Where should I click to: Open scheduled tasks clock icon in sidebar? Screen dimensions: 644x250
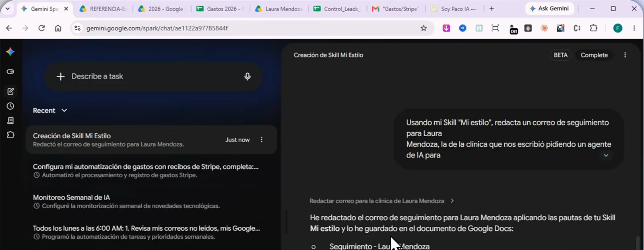(x=10, y=106)
